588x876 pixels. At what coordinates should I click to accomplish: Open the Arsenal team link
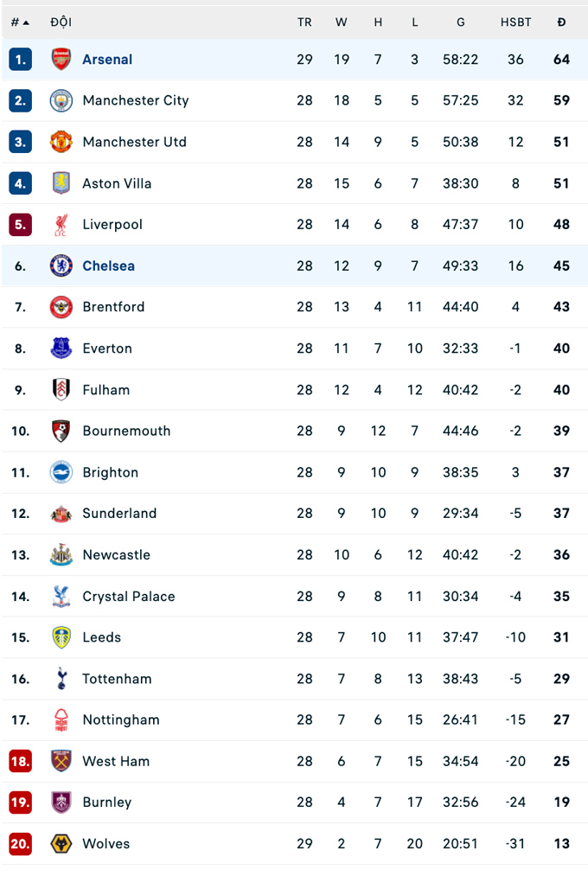(x=107, y=60)
